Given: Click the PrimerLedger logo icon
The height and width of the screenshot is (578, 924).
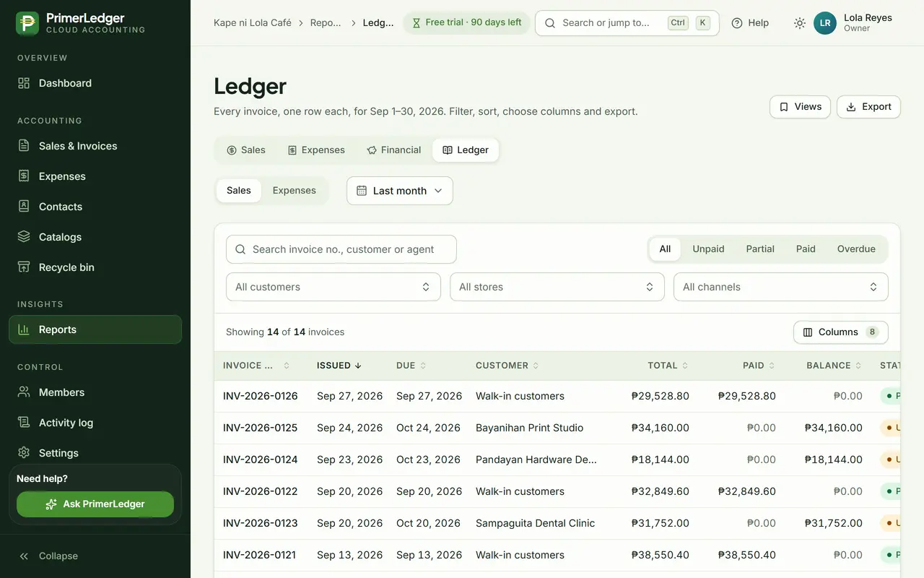Looking at the screenshot, I should point(27,23).
